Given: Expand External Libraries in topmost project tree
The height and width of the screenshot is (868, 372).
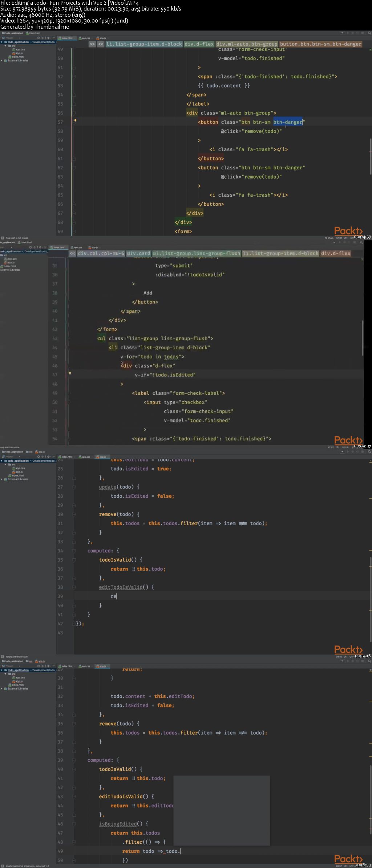Looking at the screenshot, I should tap(2, 61).
